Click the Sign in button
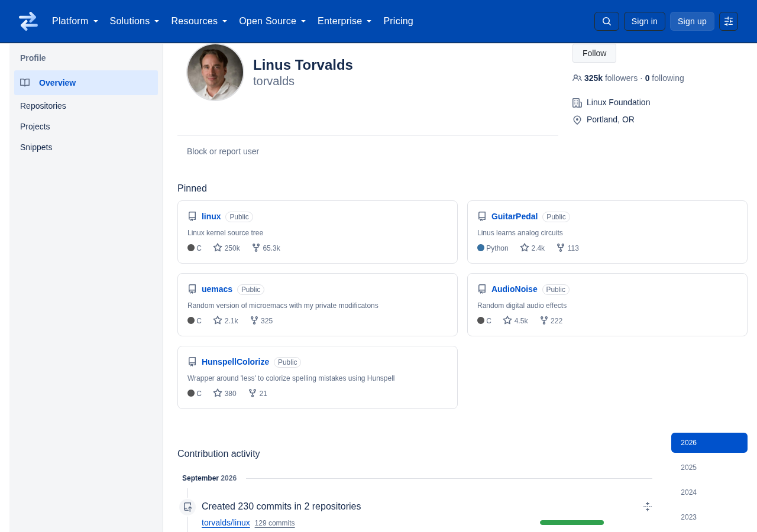The height and width of the screenshot is (532, 757). click(x=645, y=21)
